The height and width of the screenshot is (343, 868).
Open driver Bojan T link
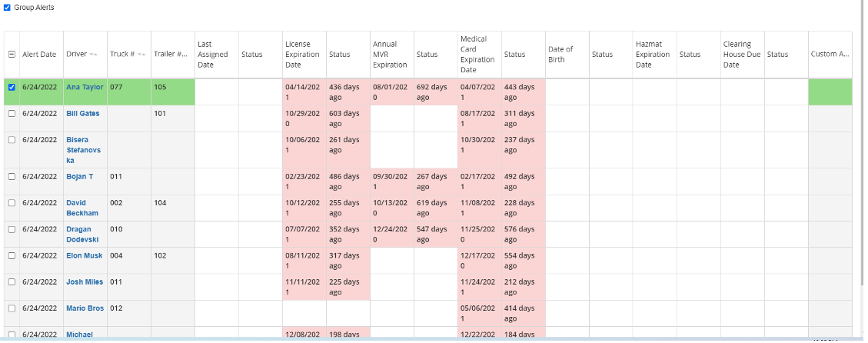pyautogui.click(x=80, y=176)
